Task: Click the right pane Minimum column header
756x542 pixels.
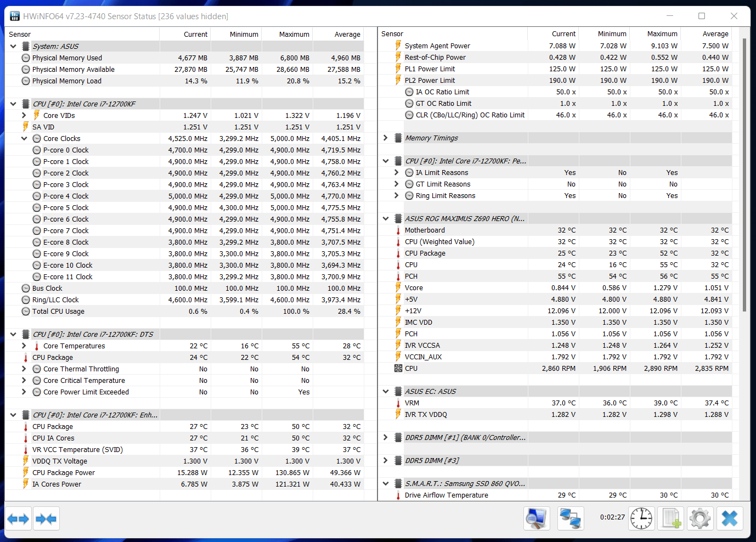Action: click(605, 34)
